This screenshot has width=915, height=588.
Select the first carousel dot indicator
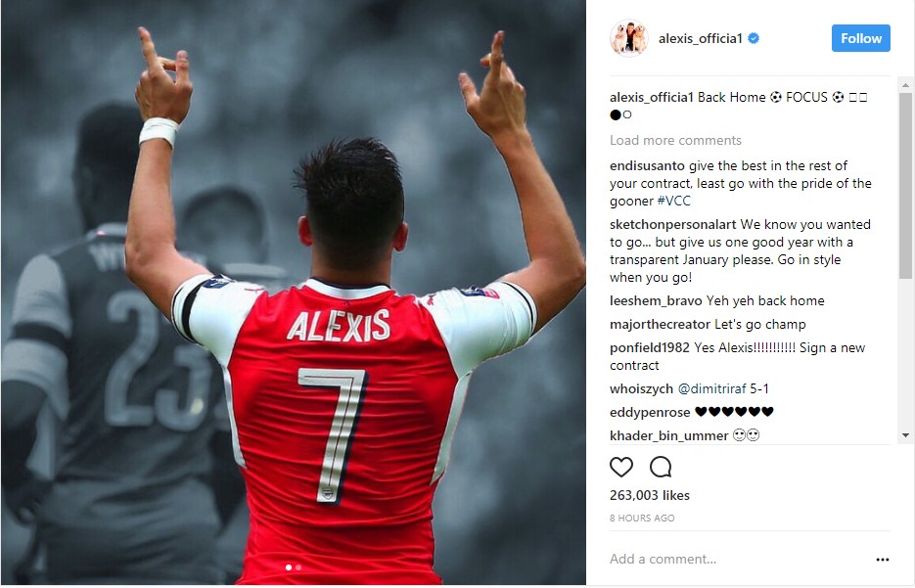coord(289,567)
